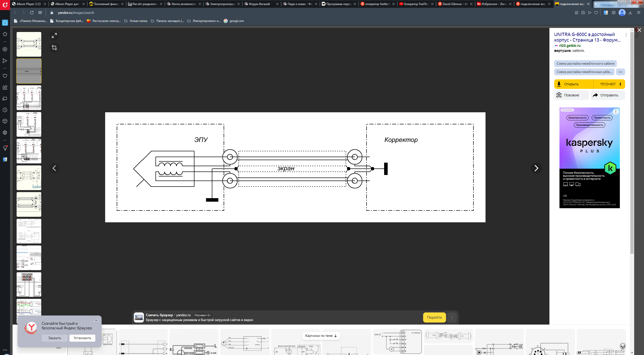Open Kaspersky ad options menu
644x355 pixels.
click(x=616, y=112)
